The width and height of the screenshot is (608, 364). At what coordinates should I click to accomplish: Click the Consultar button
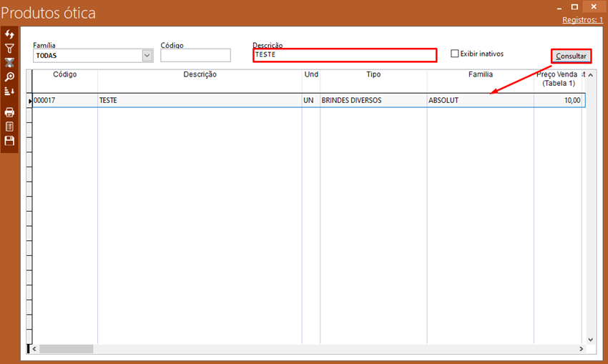point(571,56)
